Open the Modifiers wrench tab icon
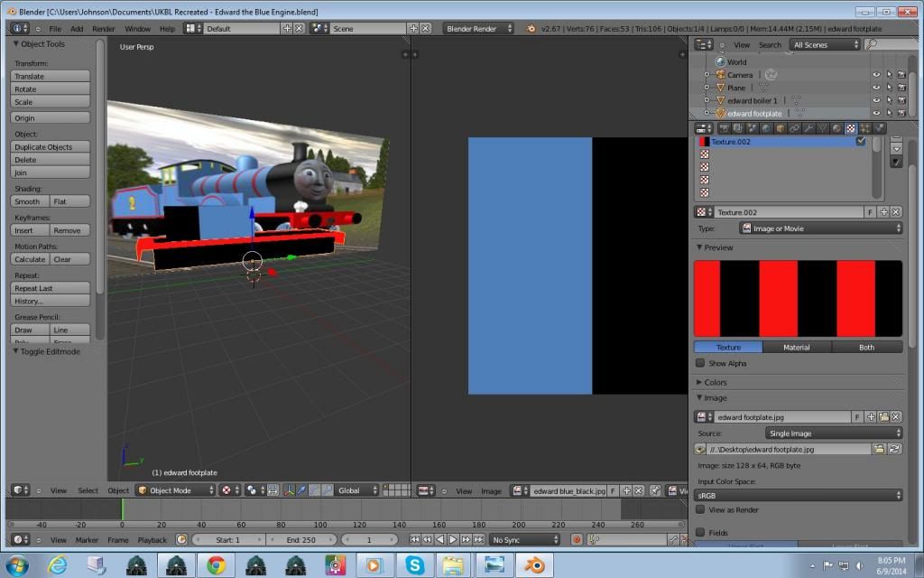 pyautogui.click(x=808, y=128)
